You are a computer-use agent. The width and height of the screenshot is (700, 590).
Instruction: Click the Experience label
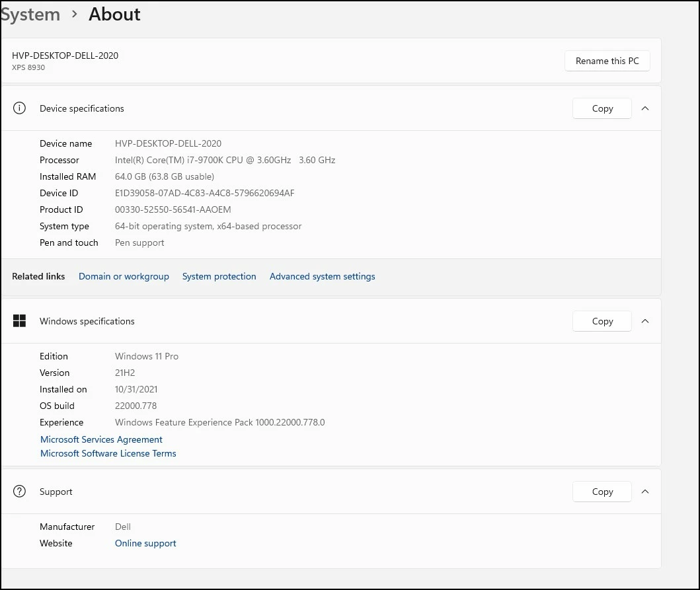pyautogui.click(x=61, y=422)
